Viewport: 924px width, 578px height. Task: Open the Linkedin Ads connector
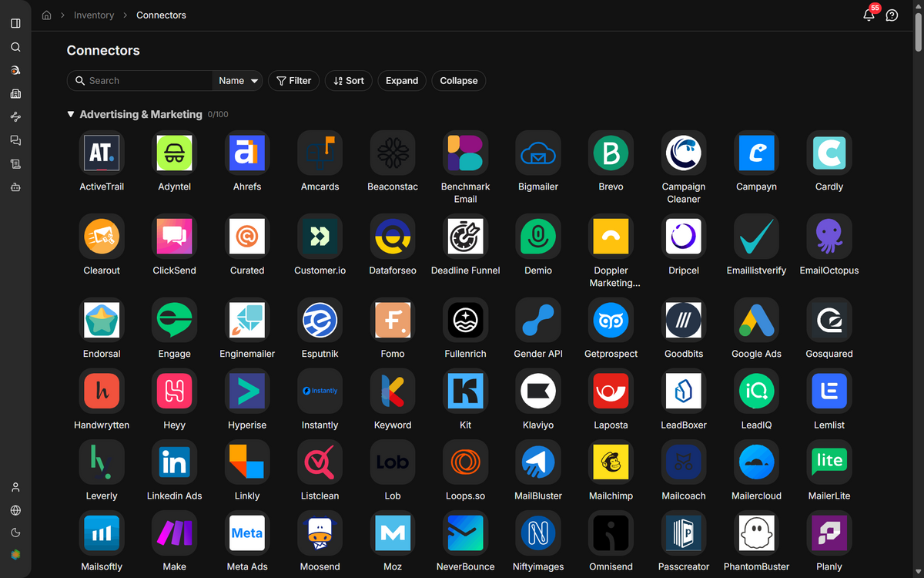(174, 462)
